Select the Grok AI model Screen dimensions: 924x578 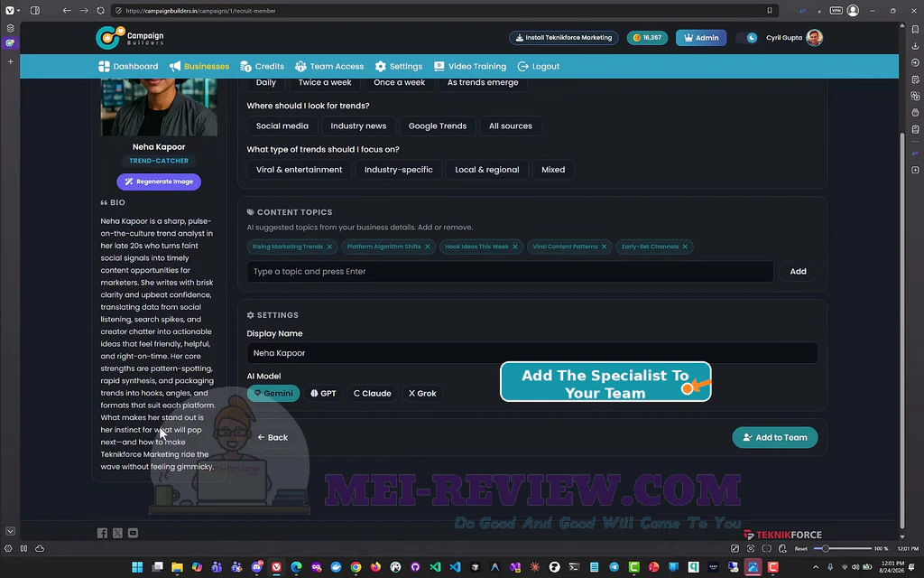[422, 394]
